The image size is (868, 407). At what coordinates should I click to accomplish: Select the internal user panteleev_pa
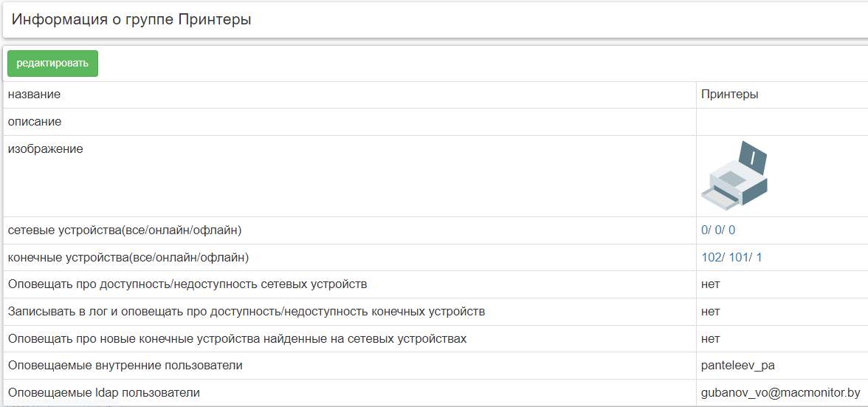pyautogui.click(x=737, y=366)
